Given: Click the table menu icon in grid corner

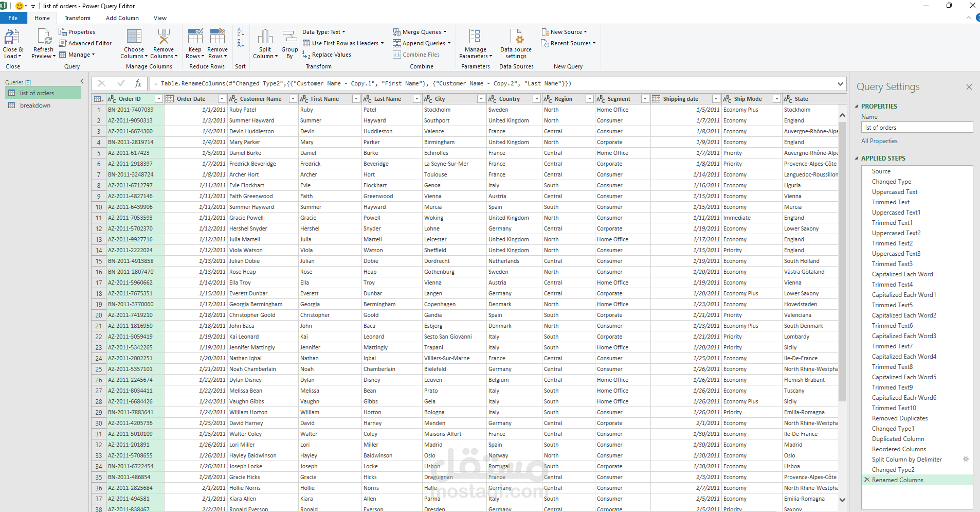Looking at the screenshot, I should pos(98,99).
